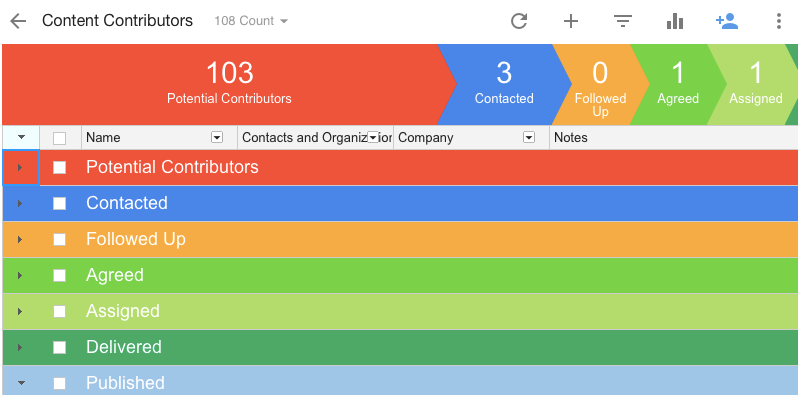Click the Assigned row label
The width and height of the screenshot is (798, 395).
(123, 312)
